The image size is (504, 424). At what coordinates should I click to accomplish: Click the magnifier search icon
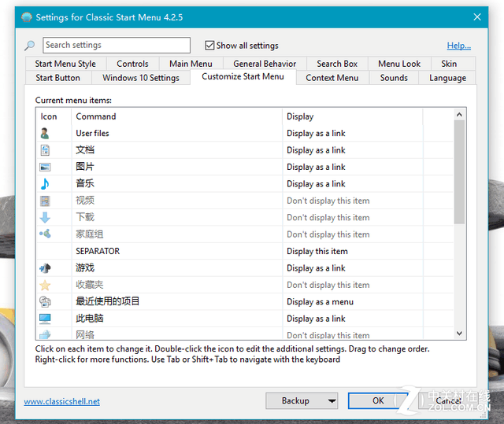tap(30, 46)
